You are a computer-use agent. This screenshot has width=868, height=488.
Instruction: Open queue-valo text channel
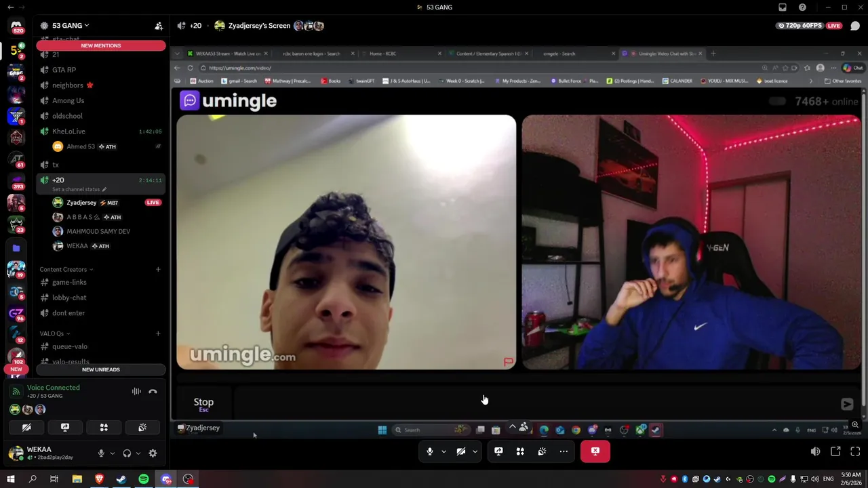101,346
